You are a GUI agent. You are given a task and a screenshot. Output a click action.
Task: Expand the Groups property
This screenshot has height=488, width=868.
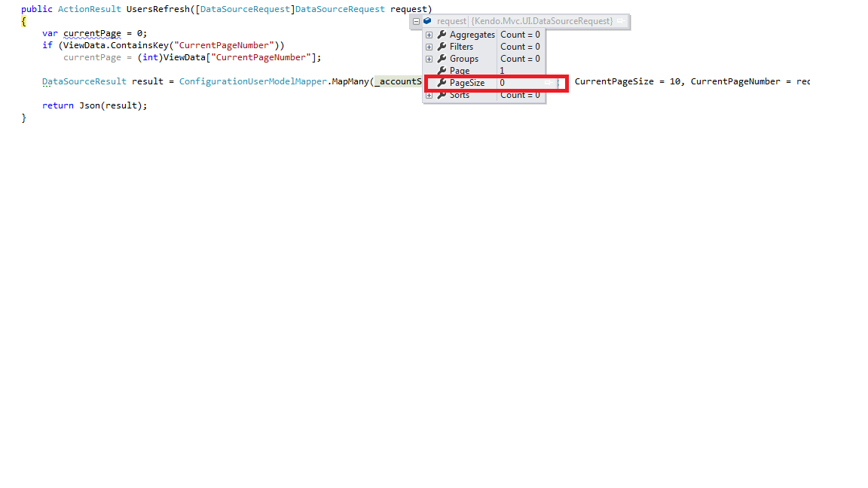[x=429, y=59]
